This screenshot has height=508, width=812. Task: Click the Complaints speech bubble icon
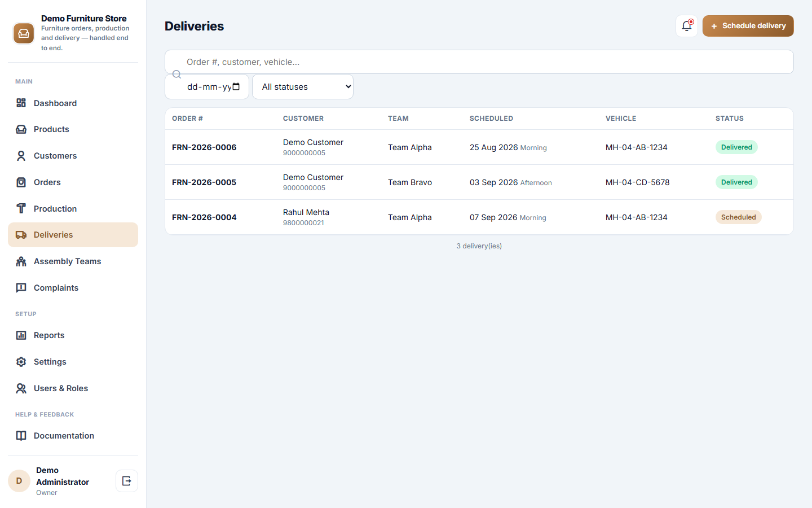(x=21, y=288)
